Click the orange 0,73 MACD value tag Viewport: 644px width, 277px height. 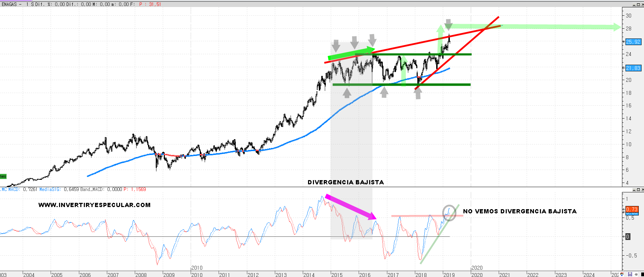[632, 209]
